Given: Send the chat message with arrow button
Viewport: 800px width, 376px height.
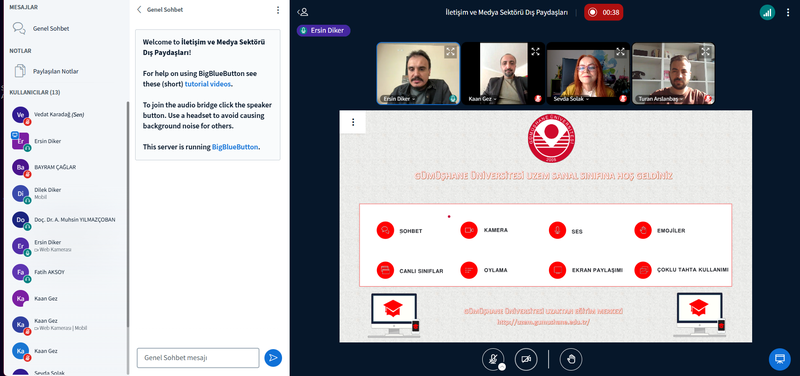Looking at the screenshot, I should pyautogui.click(x=273, y=358).
